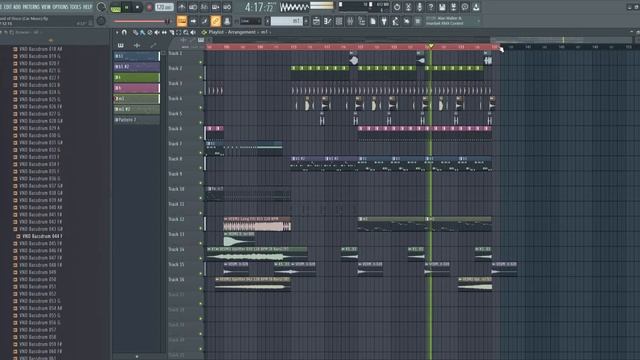
Task: Click the tempo BPM display
Action: [164, 7]
